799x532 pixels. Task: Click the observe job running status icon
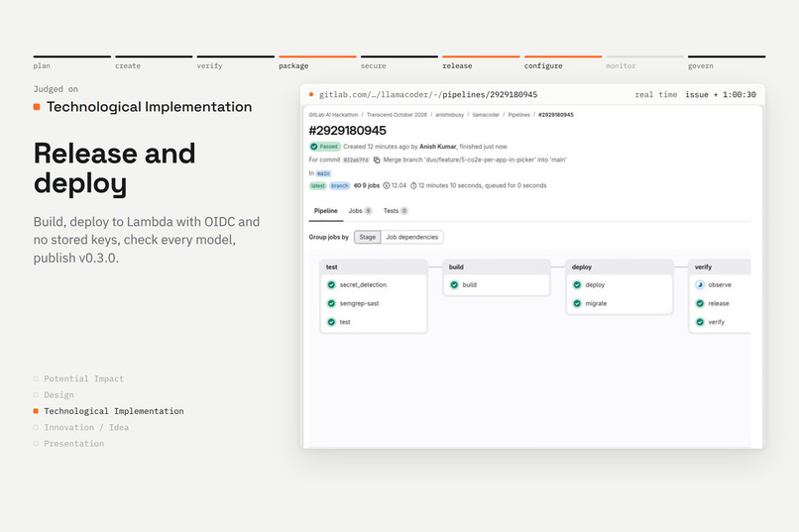(700, 285)
